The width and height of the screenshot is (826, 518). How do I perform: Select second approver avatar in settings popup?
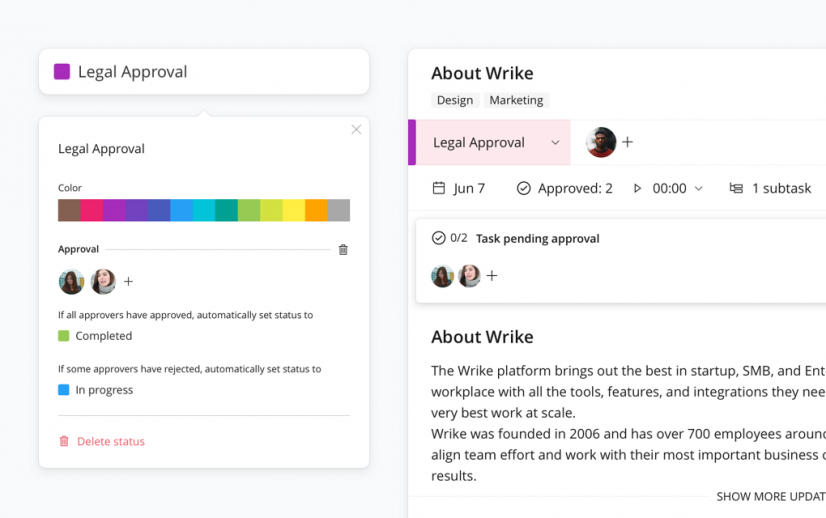click(103, 281)
